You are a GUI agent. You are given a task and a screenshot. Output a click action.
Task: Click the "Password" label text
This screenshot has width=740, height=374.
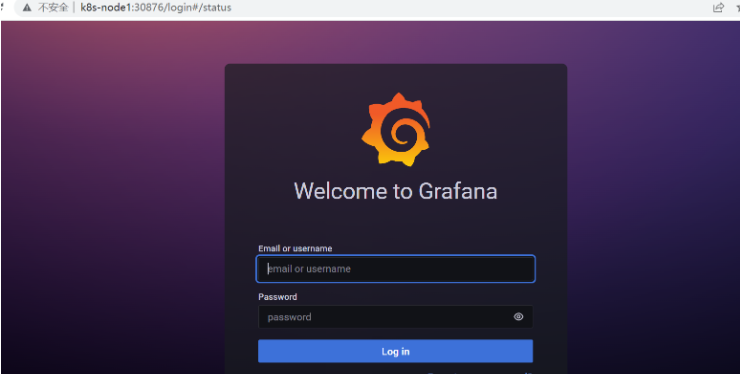(x=278, y=297)
